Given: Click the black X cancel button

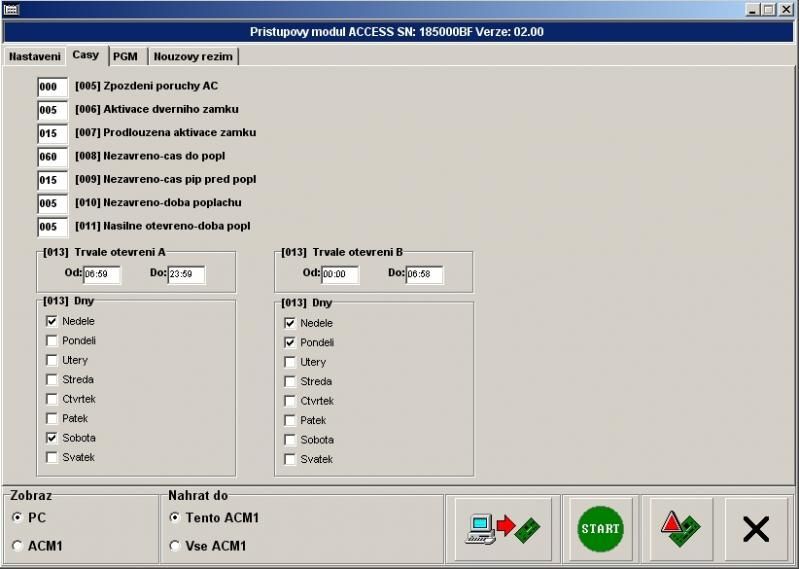Looking at the screenshot, I should tap(756, 528).
